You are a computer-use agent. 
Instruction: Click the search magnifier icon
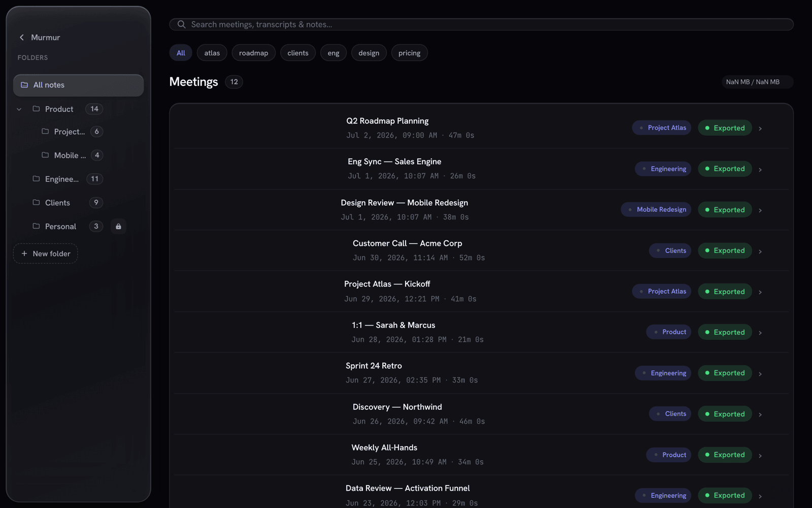coord(181,24)
